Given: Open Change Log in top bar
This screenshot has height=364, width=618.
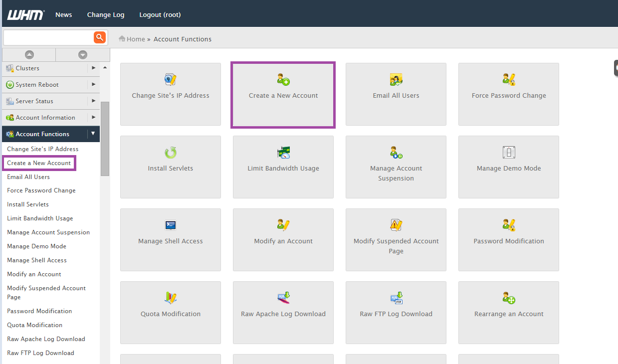Looking at the screenshot, I should 106,15.
